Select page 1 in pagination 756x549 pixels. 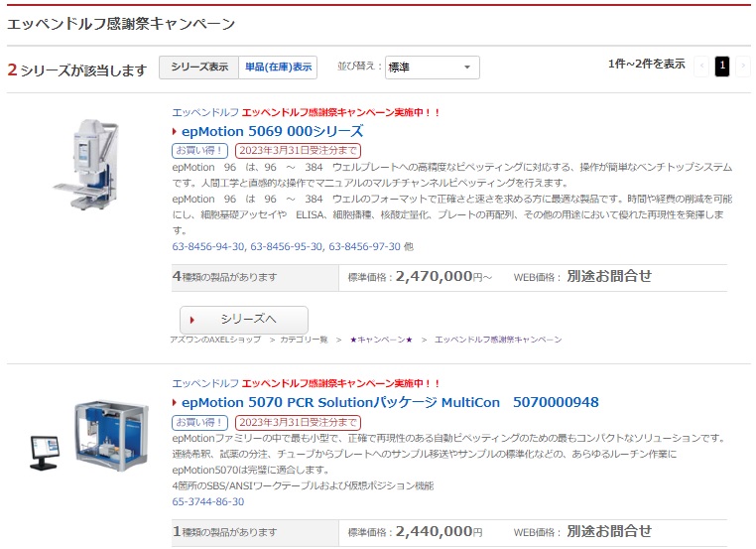721,67
